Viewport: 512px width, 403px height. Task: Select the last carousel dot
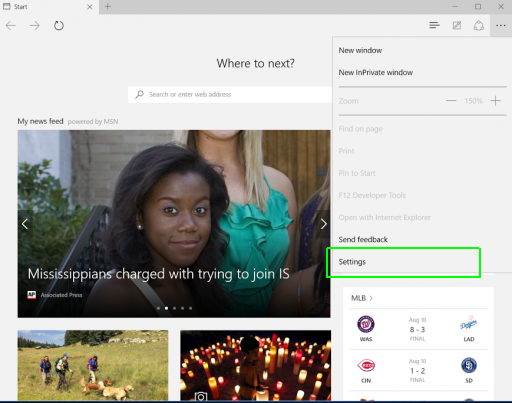(190, 308)
